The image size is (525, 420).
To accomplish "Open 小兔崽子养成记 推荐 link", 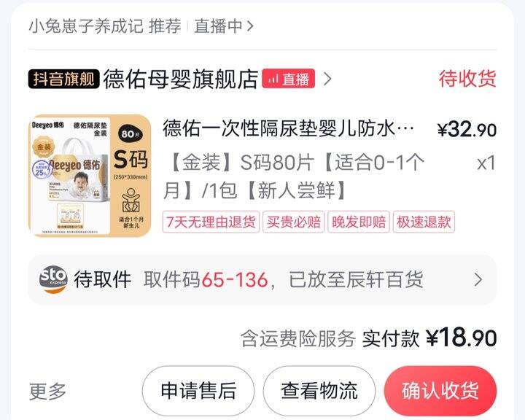I will (105, 26).
